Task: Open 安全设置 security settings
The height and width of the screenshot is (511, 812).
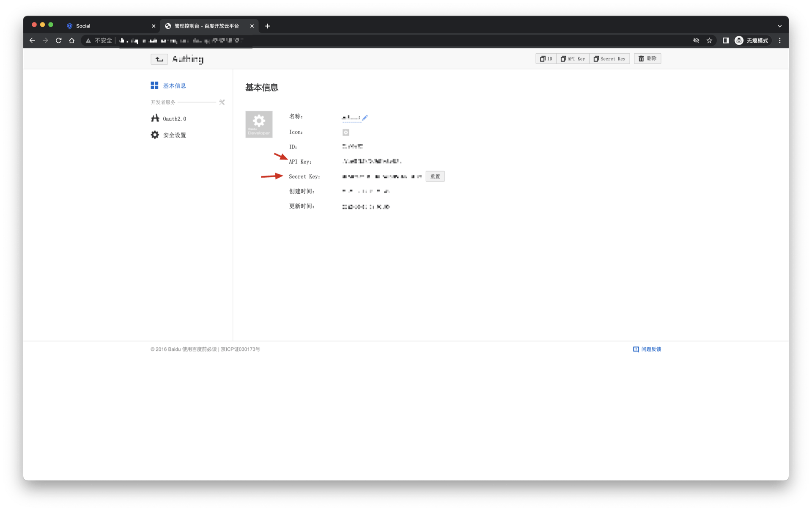Action: [174, 135]
